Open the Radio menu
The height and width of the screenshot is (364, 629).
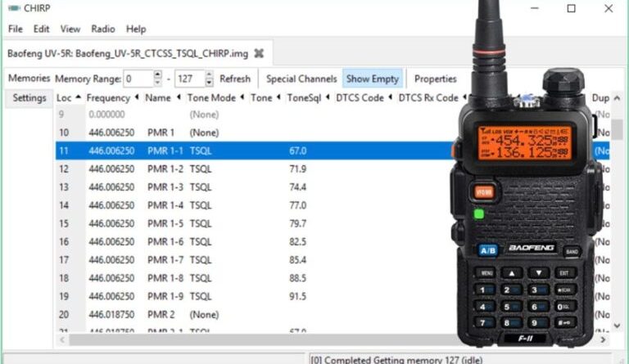click(103, 29)
